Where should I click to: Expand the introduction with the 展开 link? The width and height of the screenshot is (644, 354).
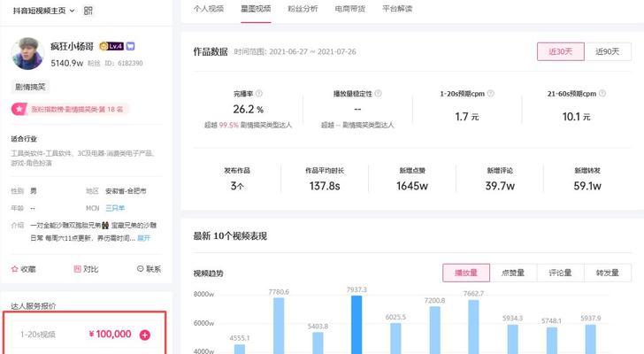(143, 238)
